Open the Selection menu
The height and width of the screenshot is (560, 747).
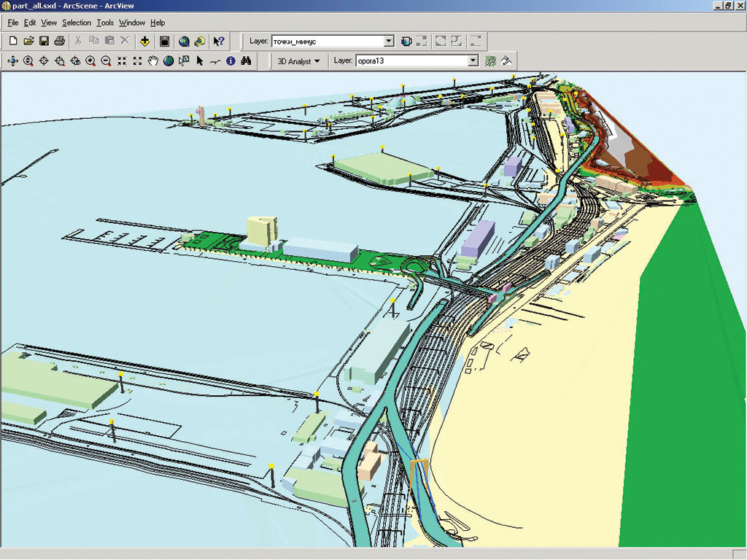click(76, 23)
